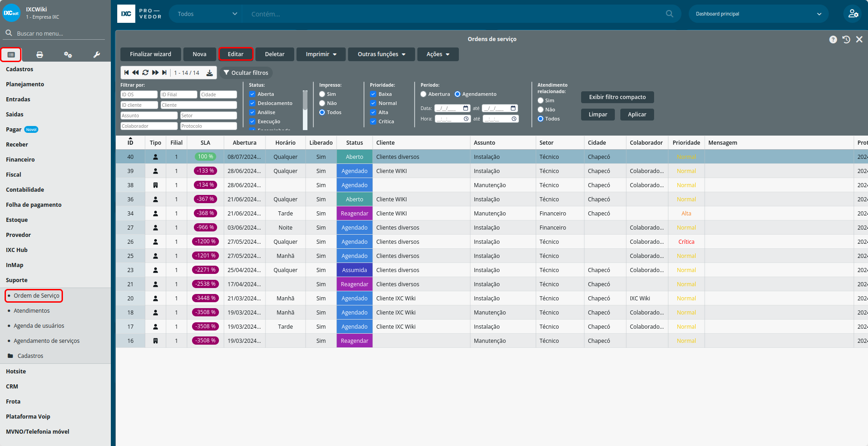
Task: Toggle the Análise status checkbox
Action: click(252, 112)
